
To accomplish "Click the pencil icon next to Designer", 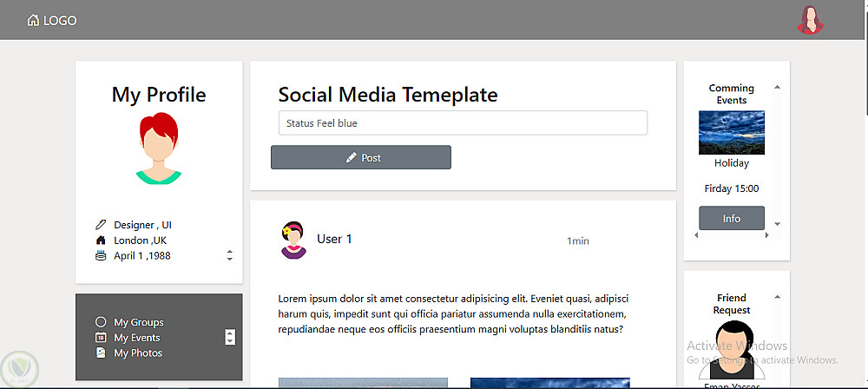I will [101, 225].
